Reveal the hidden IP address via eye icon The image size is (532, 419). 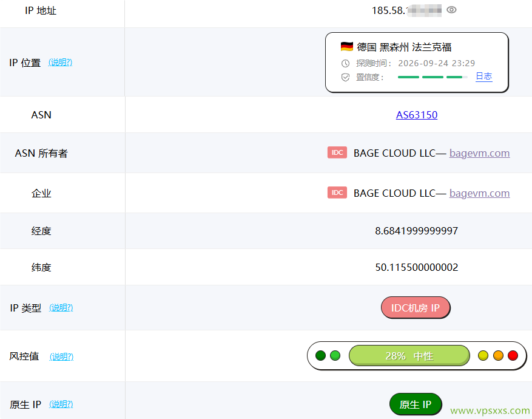[451, 10]
